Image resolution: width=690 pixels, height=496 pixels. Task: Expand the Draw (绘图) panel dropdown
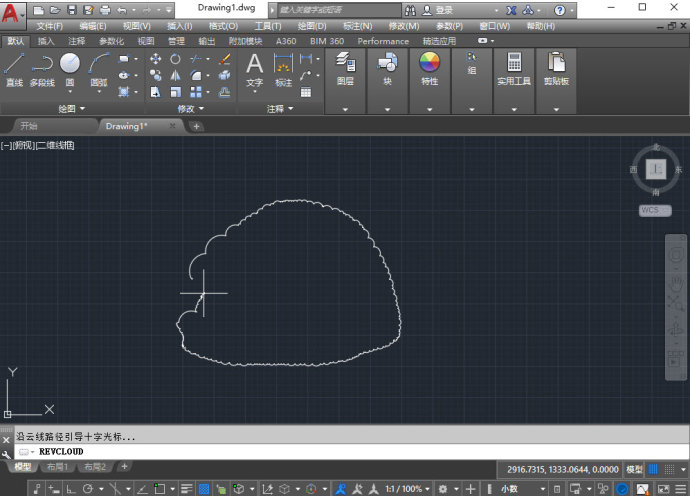(x=71, y=108)
